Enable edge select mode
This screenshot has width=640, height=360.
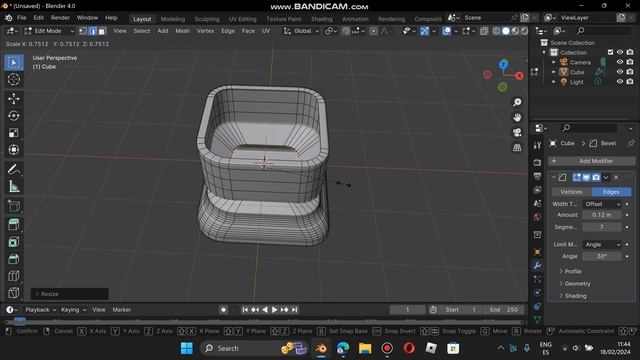coord(93,31)
